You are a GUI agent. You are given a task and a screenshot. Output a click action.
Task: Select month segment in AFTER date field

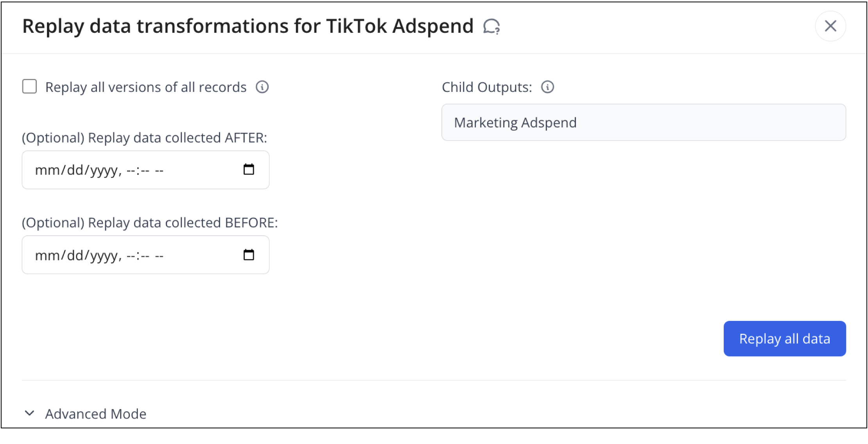click(x=45, y=170)
